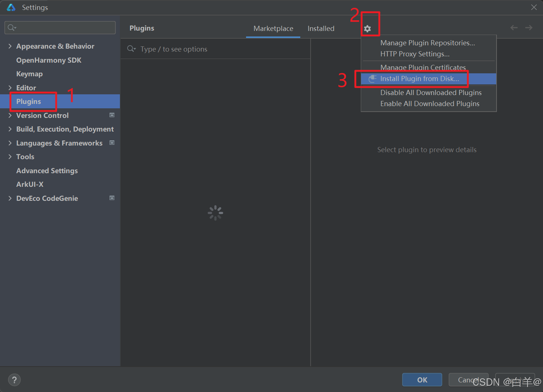Switch to the Installed tab
This screenshot has width=543, height=392.
point(321,28)
